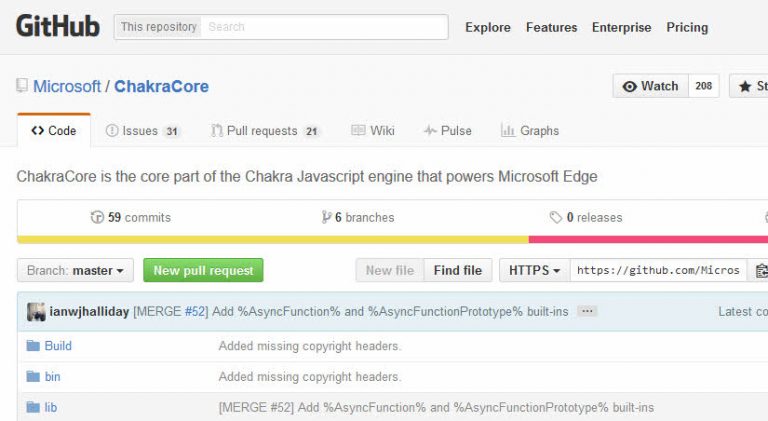Switch to the Issues tab

(x=142, y=131)
